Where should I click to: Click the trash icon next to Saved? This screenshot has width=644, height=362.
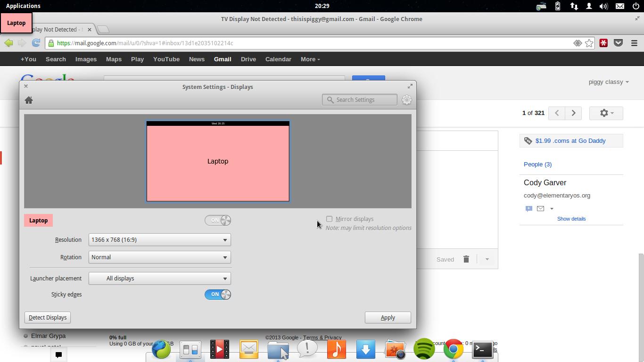(x=466, y=259)
